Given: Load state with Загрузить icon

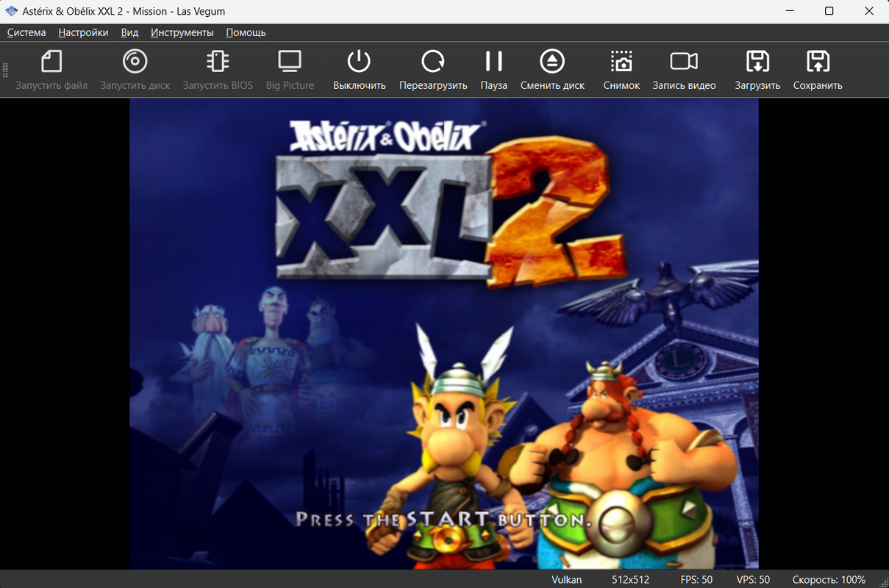Looking at the screenshot, I should click(x=757, y=62).
